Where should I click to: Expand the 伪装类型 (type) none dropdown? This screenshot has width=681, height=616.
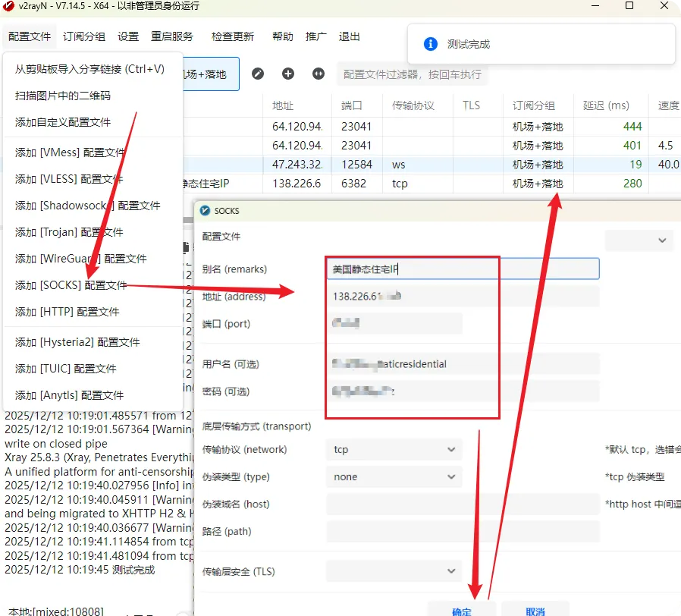[x=394, y=476]
